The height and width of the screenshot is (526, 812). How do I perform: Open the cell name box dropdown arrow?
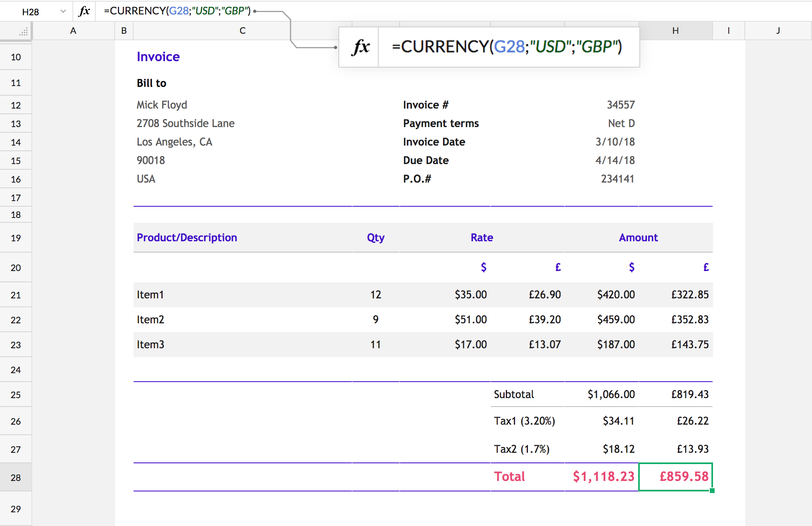coord(63,11)
